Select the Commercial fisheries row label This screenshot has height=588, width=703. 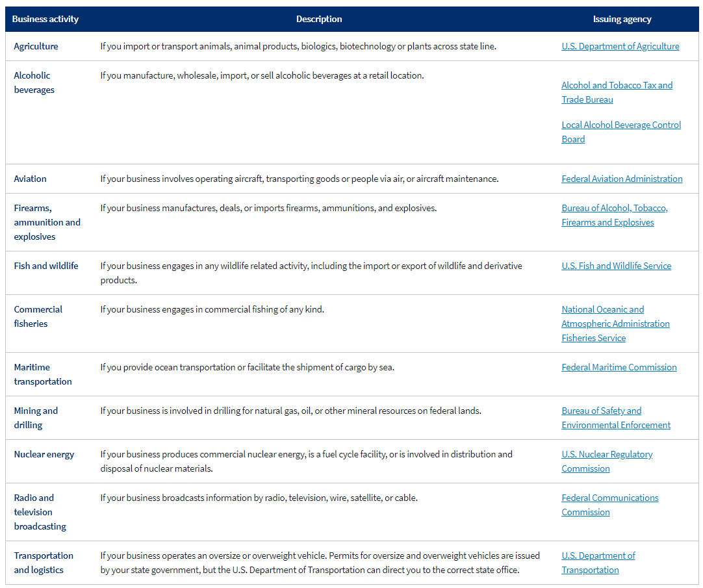tap(38, 316)
